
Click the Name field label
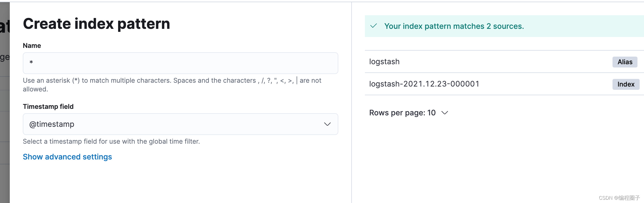pos(32,46)
